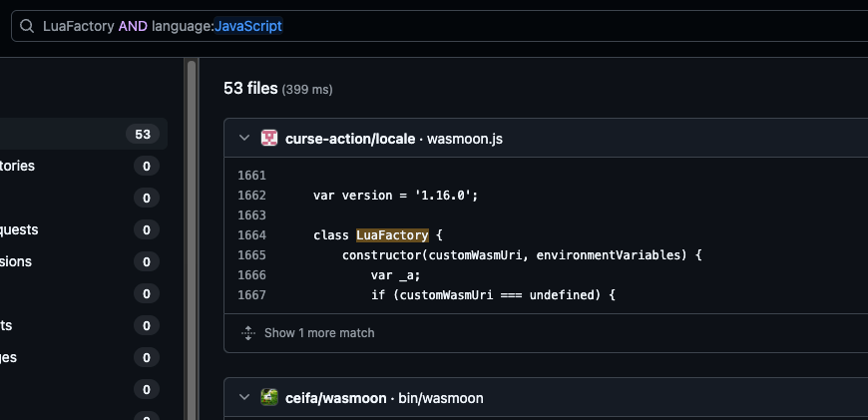The image size is (868, 420).
Task: Click the ceifa repository avatar icon
Action: (x=269, y=398)
